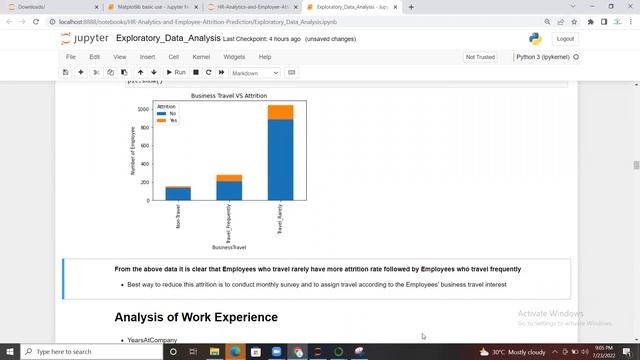Select the markdown cell about travel attrition
This screenshot has width=640, height=360.
[x=317, y=279]
